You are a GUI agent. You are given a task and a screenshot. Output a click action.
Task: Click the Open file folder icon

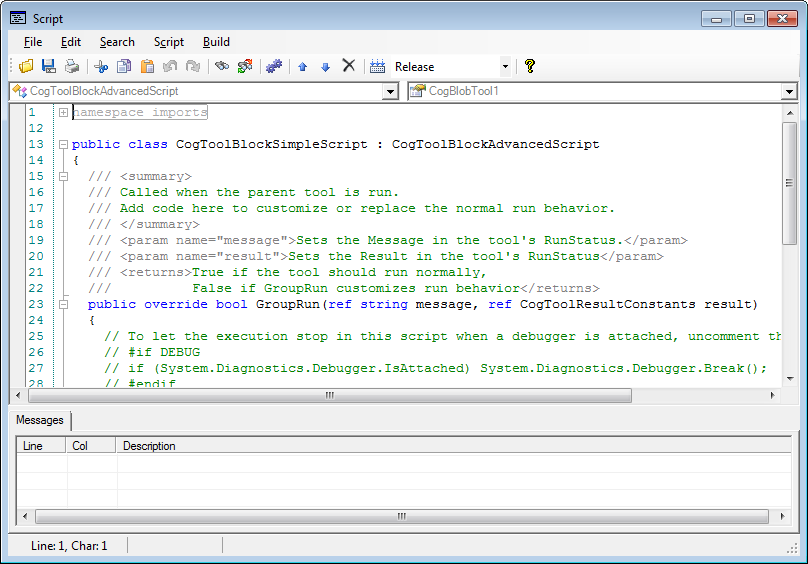pyautogui.click(x=27, y=66)
